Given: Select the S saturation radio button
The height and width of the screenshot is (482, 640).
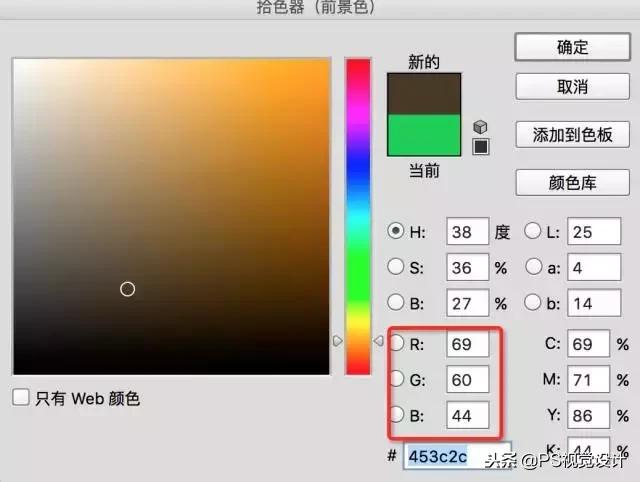Looking at the screenshot, I should pos(396,267).
